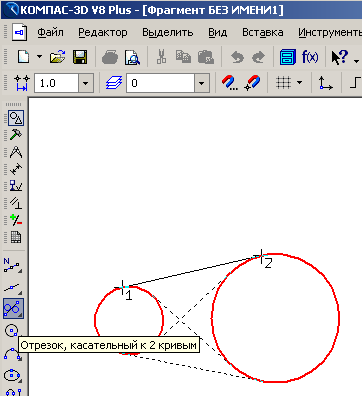This screenshot has width=362, height=396.
Task: Open the Файл menu
Action: click(x=50, y=32)
